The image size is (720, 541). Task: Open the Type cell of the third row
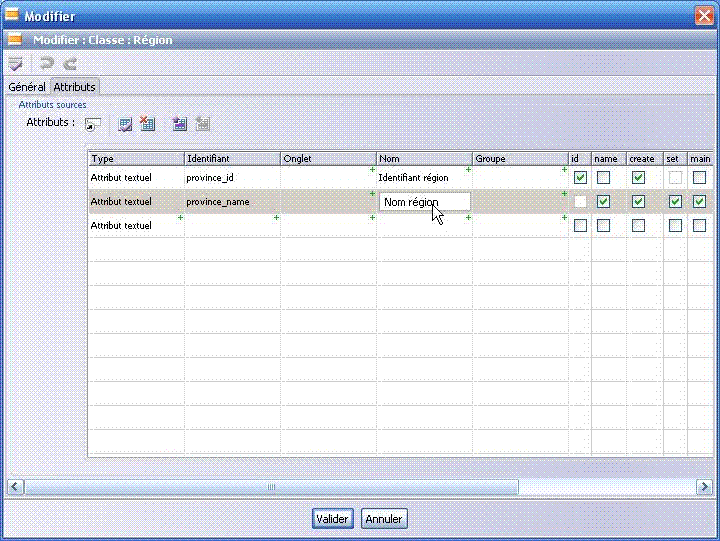(x=135, y=226)
